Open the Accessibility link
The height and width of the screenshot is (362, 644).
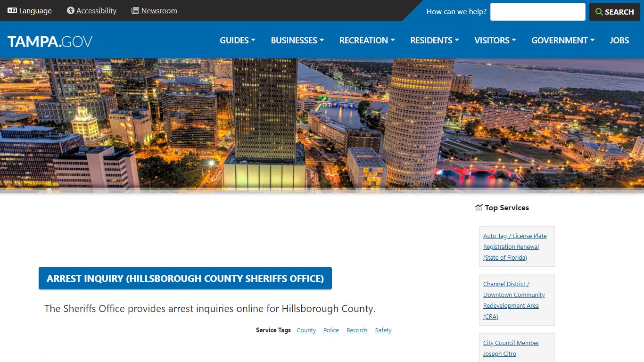[96, 10]
